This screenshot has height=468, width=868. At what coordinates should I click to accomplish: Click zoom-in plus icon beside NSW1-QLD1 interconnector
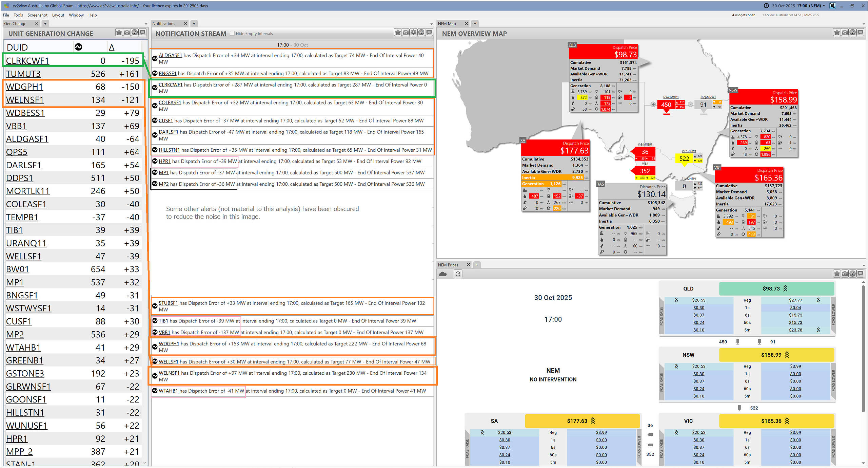coord(653,105)
